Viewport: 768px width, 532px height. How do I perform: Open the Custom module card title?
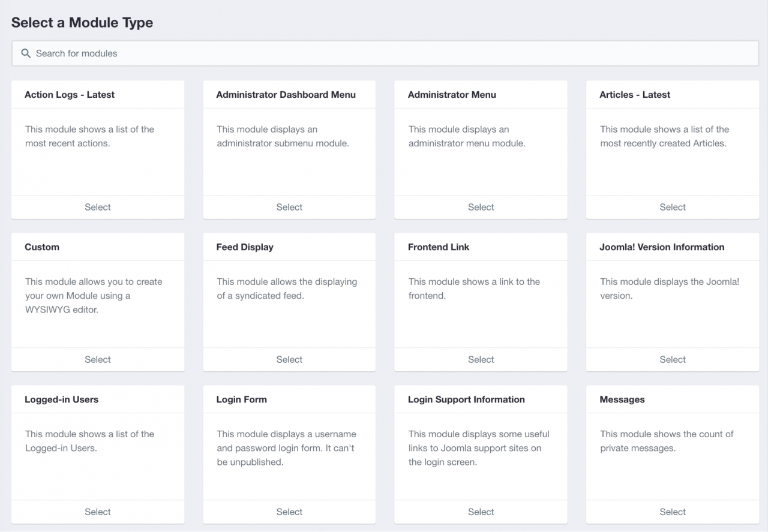point(42,247)
